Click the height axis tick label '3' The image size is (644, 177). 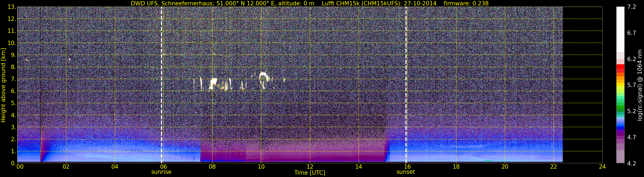(x=13, y=127)
